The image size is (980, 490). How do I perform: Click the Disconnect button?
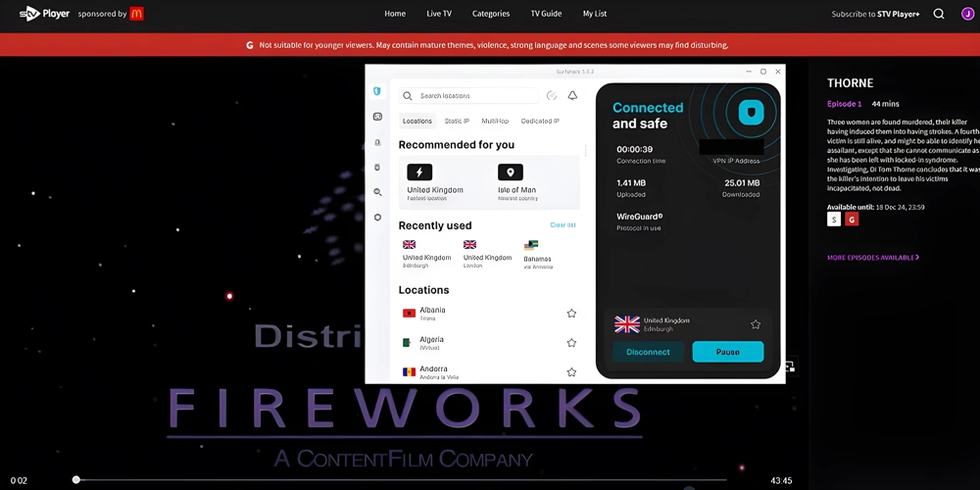pyautogui.click(x=648, y=352)
